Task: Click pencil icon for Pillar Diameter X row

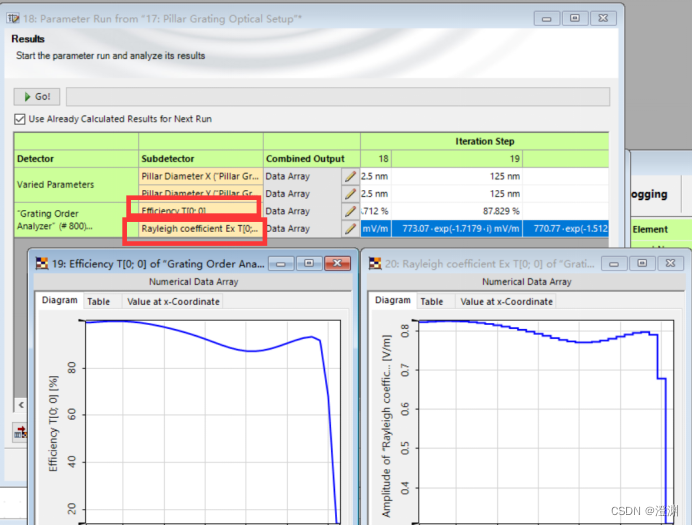Action: click(x=350, y=176)
